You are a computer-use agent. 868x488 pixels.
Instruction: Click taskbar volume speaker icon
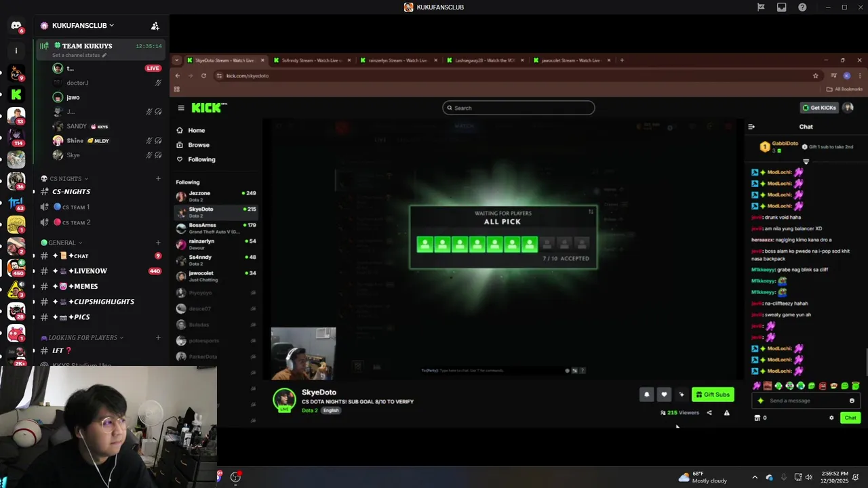coord(808,477)
